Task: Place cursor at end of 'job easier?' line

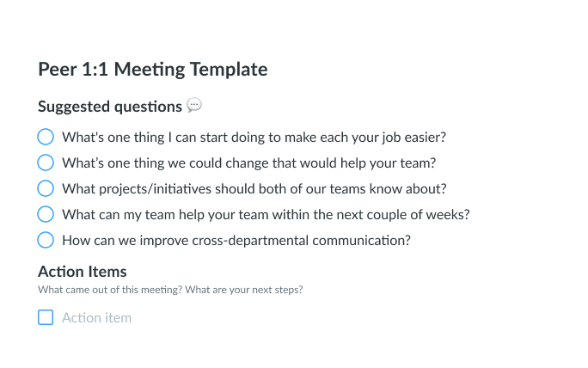Action: 447,138
